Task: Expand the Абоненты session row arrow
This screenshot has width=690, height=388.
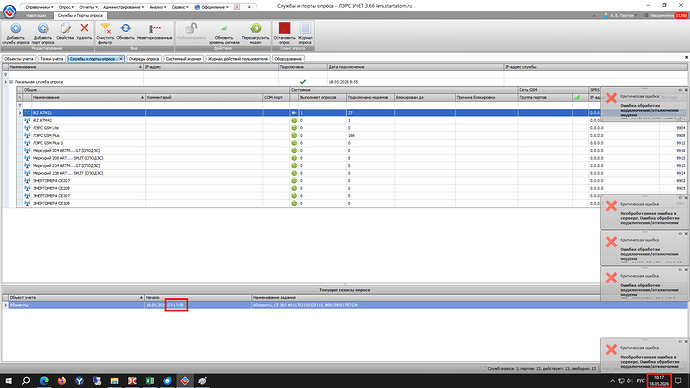Action: pyautogui.click(x=6, y=305)
